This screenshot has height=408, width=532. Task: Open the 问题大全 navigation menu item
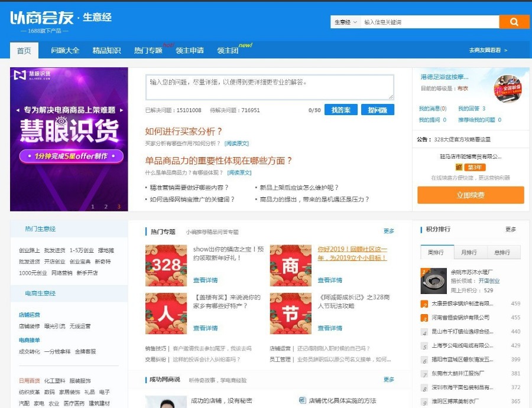tap(65, 50)
